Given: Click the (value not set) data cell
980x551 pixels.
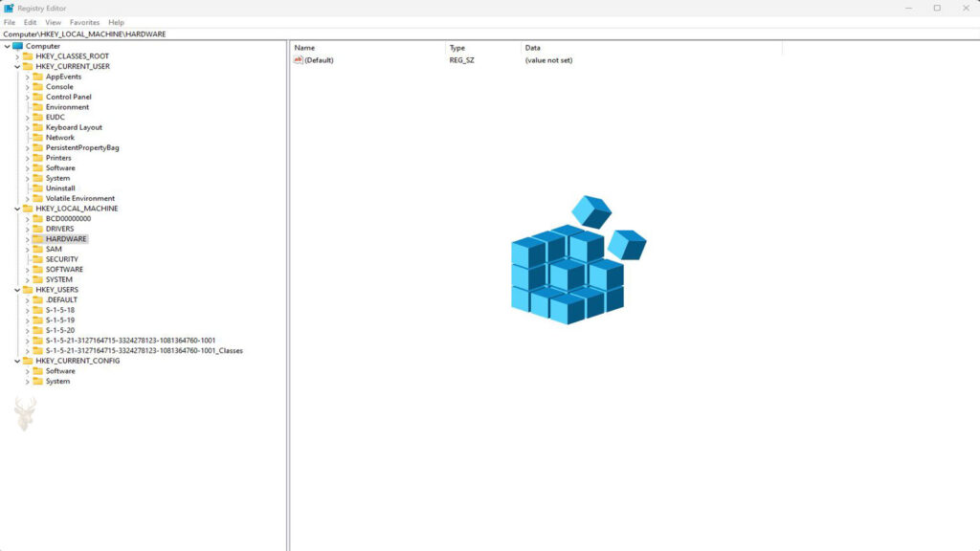Looking at the screenshot, I should 548,60.
